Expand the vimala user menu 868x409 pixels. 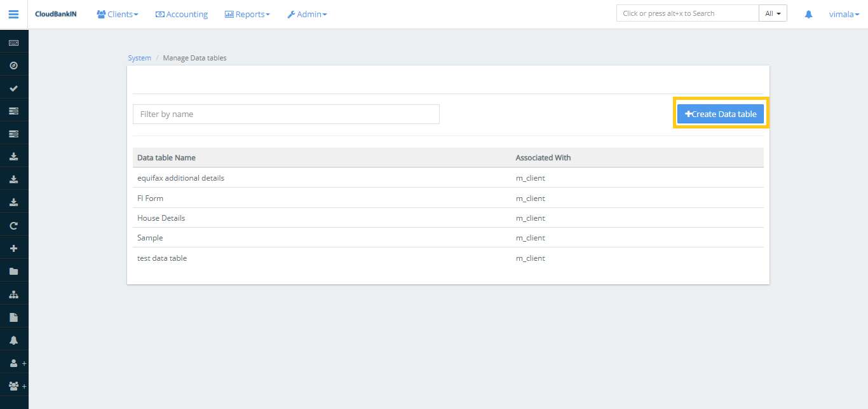point(843,14)
